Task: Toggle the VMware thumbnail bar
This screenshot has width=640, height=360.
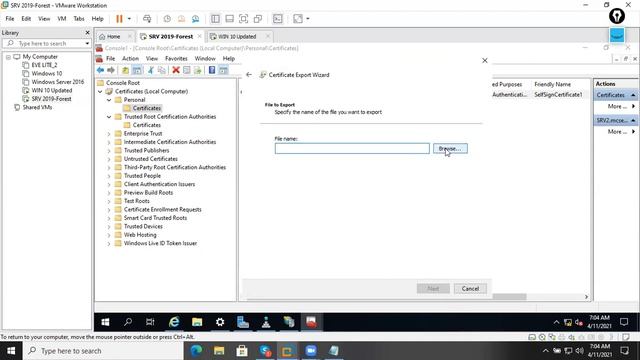Action: [229, 19]
